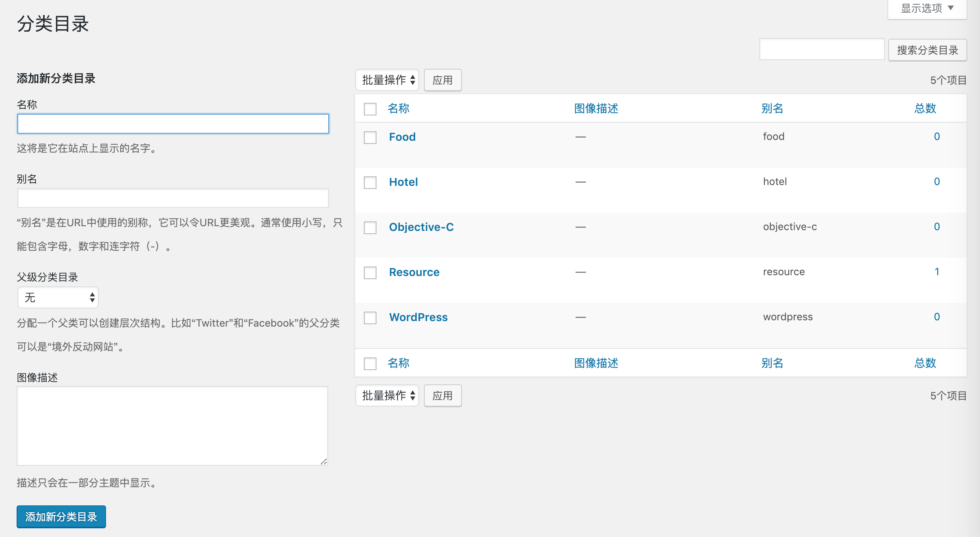Sort by slug column in header
Viewport: 980px width, 537px height.
772,108
